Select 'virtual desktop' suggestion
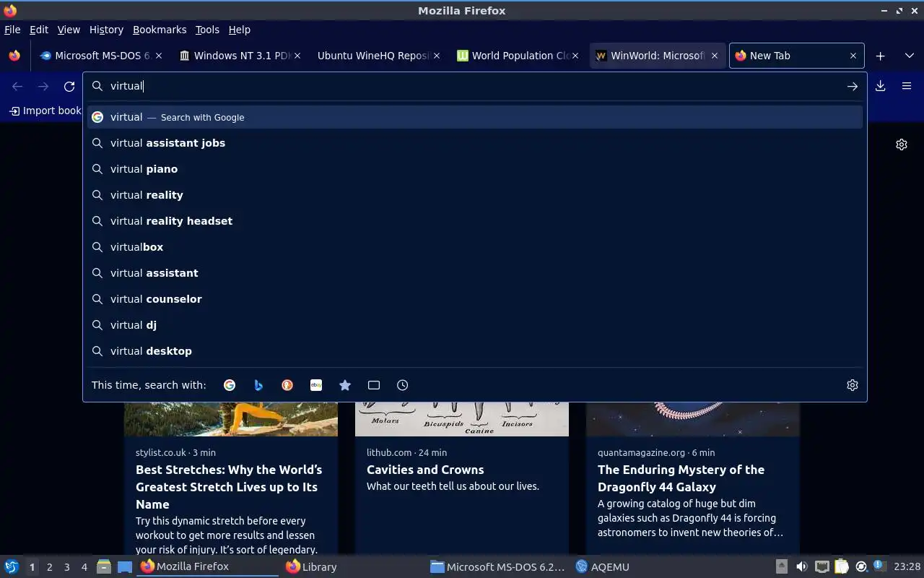Viewport: 924px width, 578px height. click(x=475, y=351)
